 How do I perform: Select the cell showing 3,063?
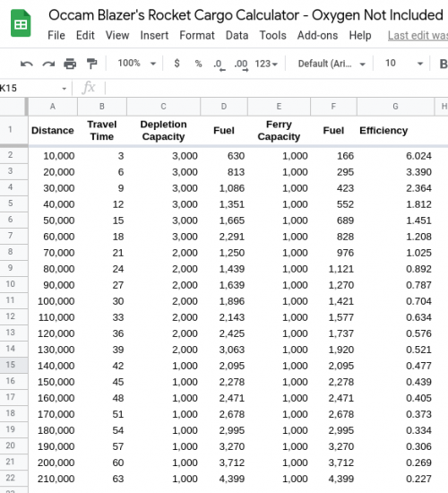tap(224, 350)
